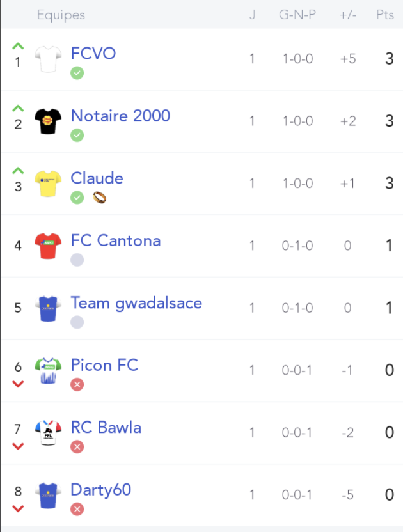Click the ring badge under Claude
This screenshot has height=532, width=403.
[100, 198]
